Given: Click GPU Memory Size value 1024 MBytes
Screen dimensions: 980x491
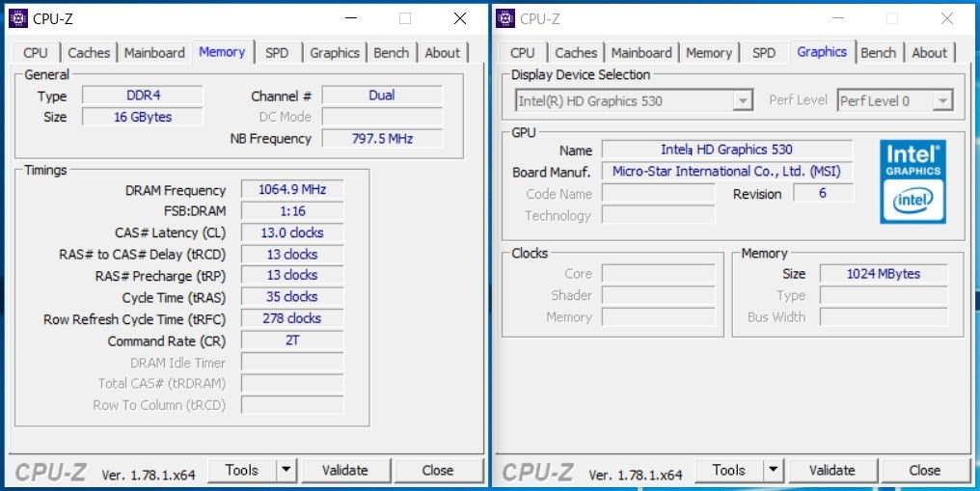Looking at the screenshot, I should (x=884, y=274).
